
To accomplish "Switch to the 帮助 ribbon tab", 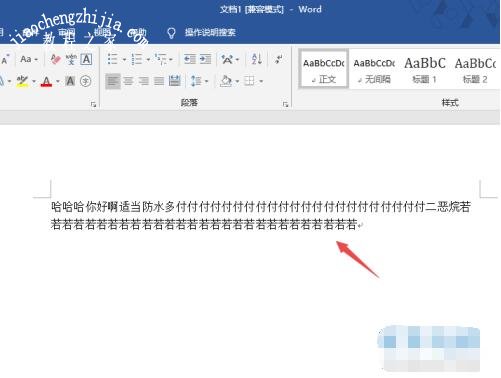I will point(137,32).
